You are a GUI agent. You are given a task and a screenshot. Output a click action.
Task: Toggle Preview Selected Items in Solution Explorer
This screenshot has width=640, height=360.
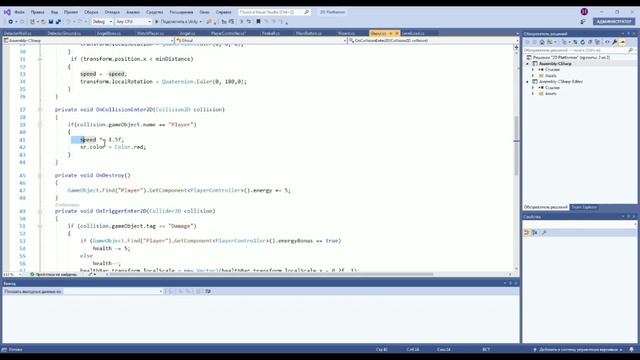(x=622, y=42)
